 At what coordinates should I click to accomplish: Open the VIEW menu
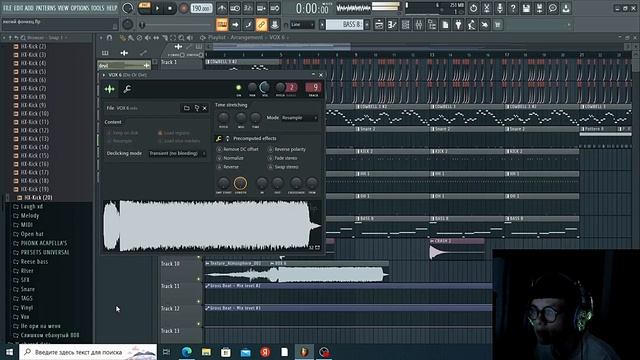63,8
